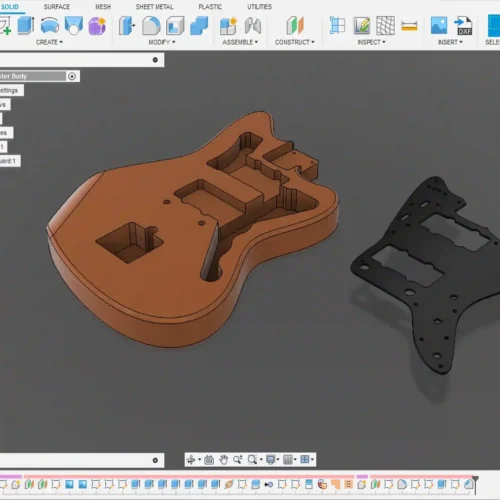Image resolution: width=500 pixels, height=500 pixels.
Task: Select the Press Pull tool
Action: point(127,25)
